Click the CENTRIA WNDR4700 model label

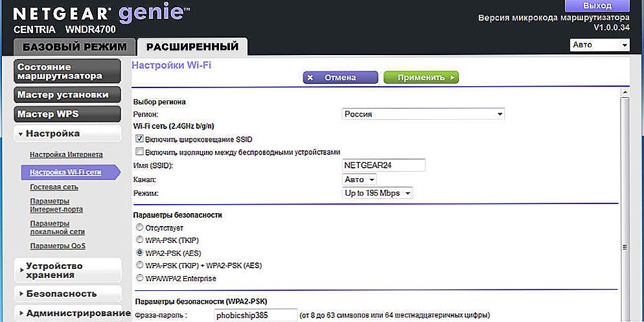click(65, 30)
